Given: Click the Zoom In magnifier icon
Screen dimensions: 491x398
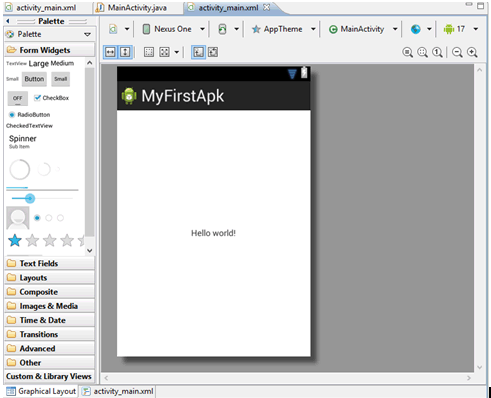Looking at the screenshot, I should [472, 52].
